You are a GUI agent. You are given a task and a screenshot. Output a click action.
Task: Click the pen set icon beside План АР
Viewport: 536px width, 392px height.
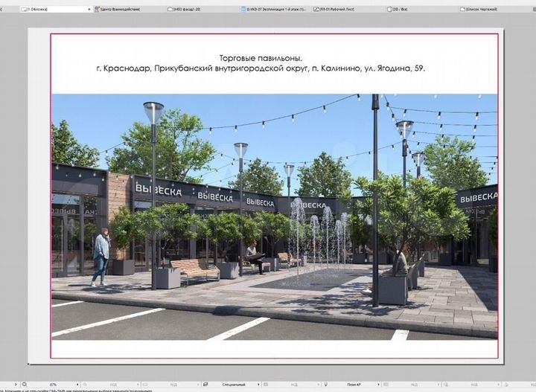pos(326,385)
